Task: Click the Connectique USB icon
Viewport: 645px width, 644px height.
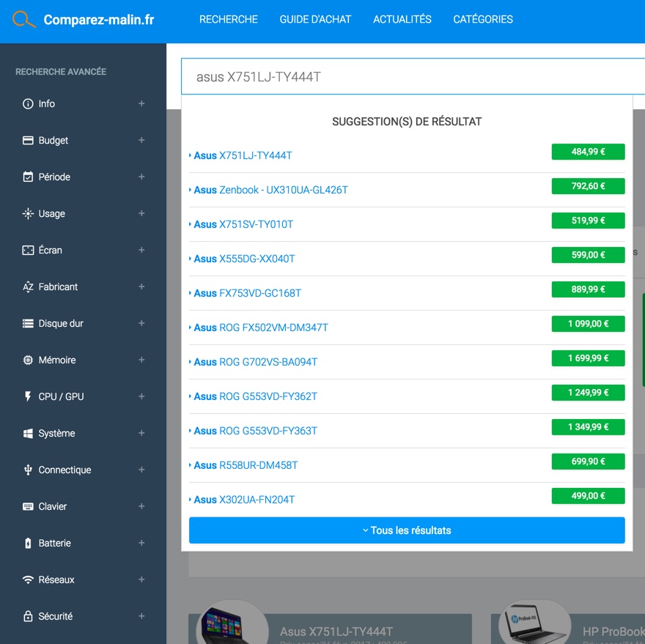Action: point(28,470)
